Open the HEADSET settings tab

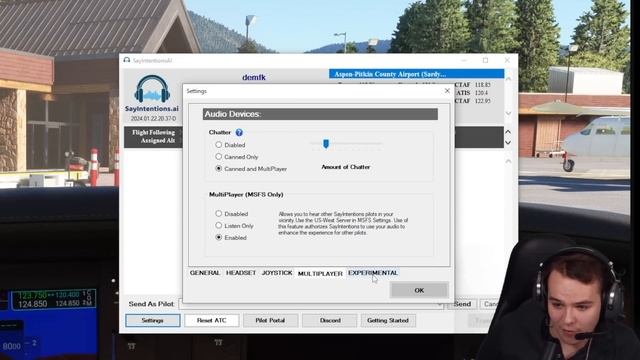pos(241,273)
